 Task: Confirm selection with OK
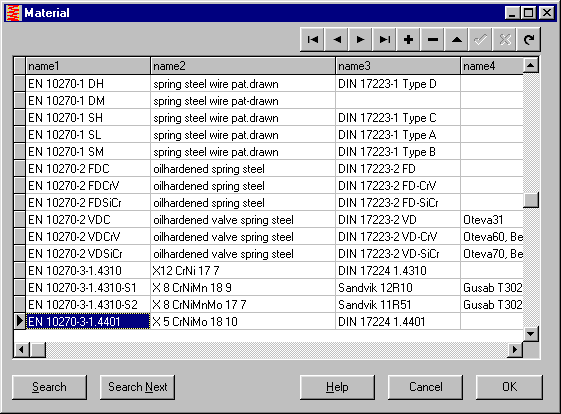(509, 387)
